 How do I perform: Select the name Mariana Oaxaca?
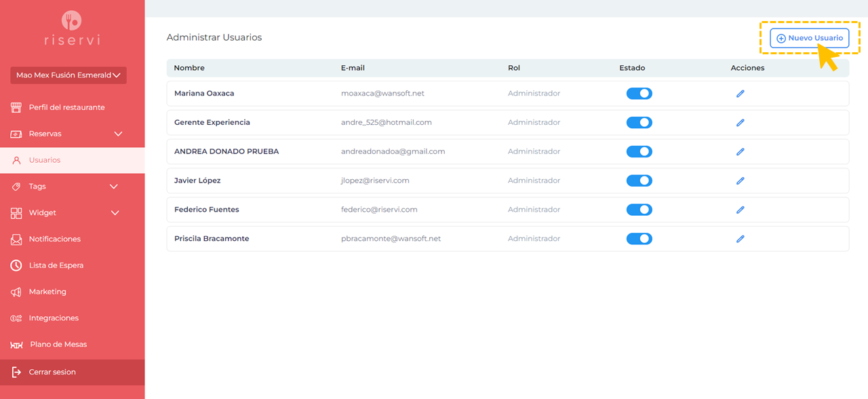(204, 94)
